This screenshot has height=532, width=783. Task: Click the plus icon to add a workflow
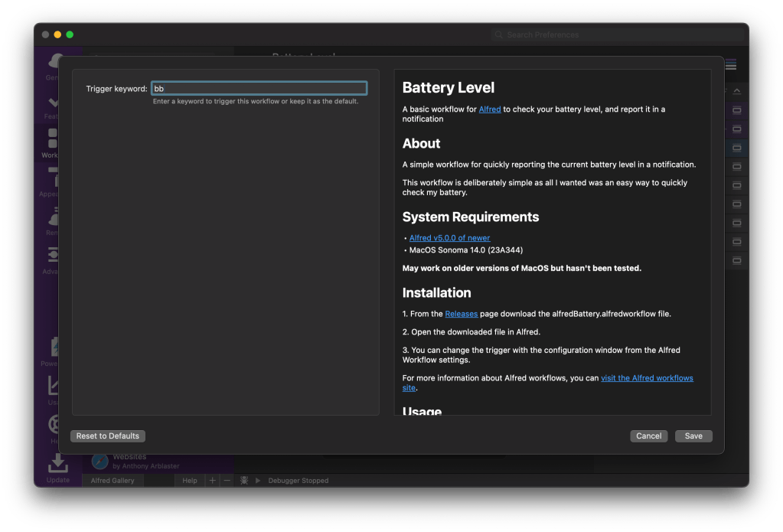coord(213,481)
